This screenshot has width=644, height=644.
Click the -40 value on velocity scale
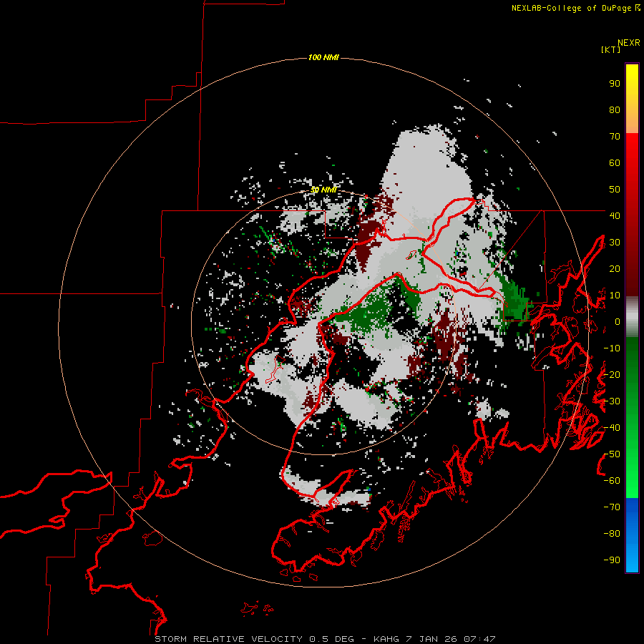612,428
